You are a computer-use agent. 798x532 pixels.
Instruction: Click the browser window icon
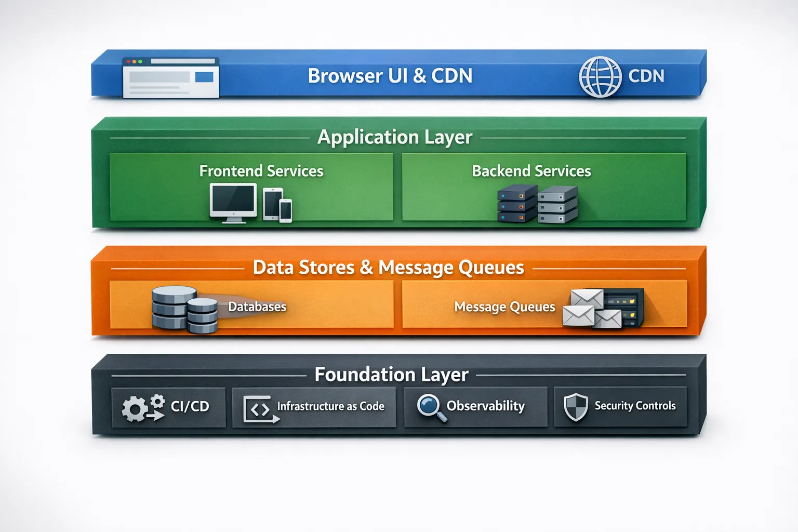tap(170, 78)
